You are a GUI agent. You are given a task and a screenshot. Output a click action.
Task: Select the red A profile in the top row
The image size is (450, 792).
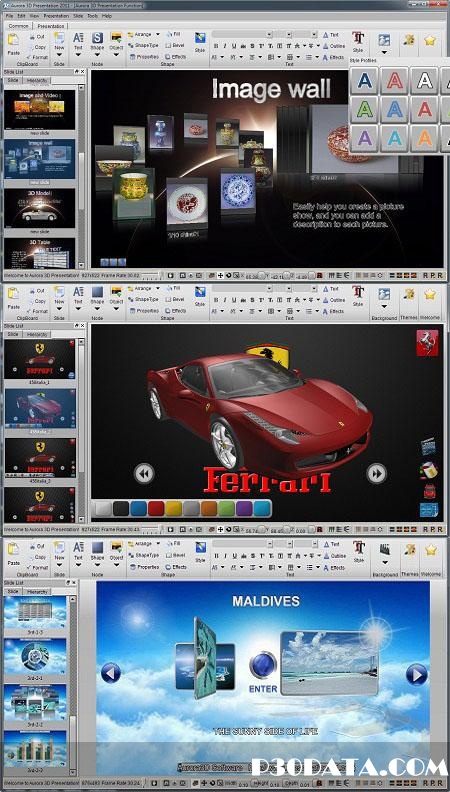394,80
